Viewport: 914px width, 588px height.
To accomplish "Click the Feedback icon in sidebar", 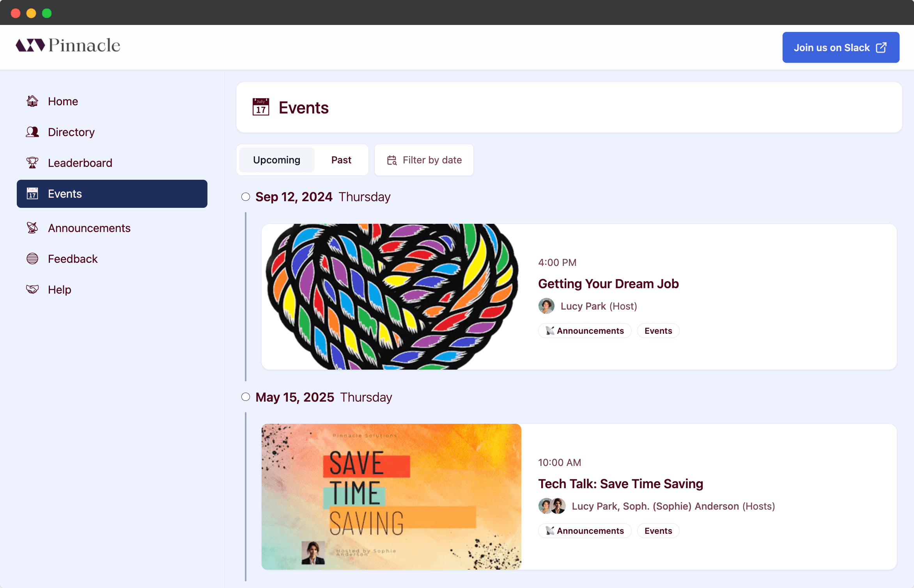I will pyautogui.click(x=31, y=259).
